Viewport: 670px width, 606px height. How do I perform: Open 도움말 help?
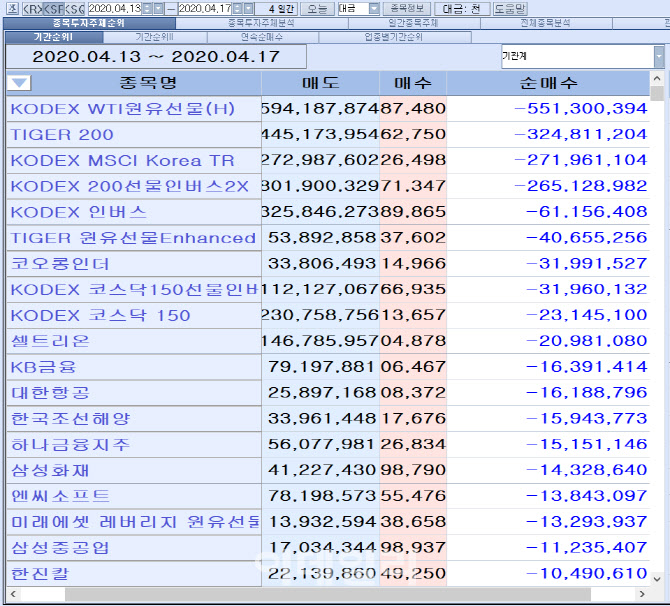click(510, 9)
